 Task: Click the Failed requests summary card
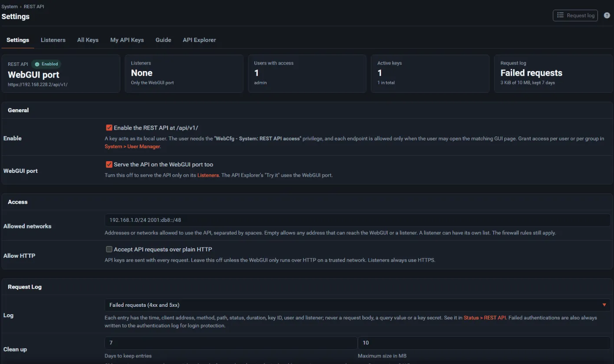point(553,74)
